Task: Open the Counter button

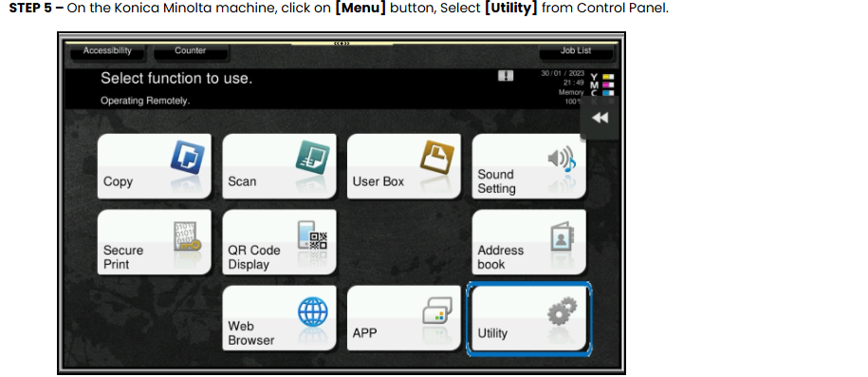Action: (x=191, y=51)
